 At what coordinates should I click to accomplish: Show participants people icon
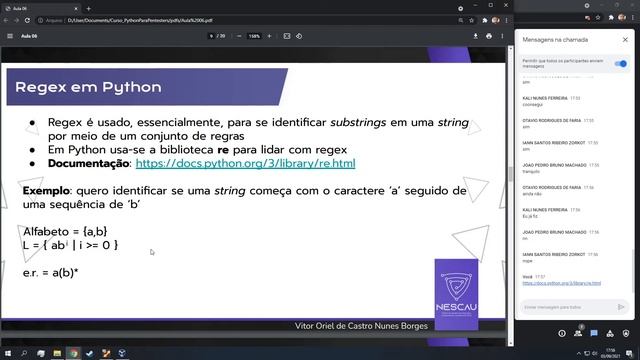click(578, 333)
